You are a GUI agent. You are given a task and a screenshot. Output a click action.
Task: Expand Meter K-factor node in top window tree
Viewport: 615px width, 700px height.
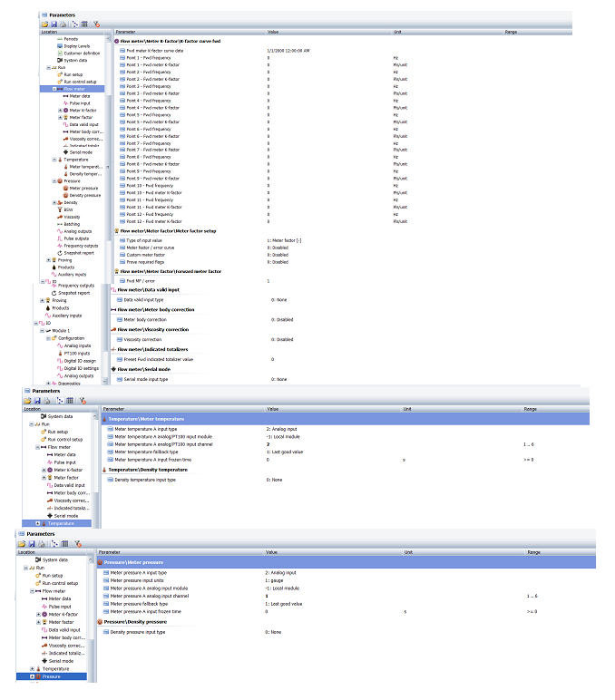[60, 111]
